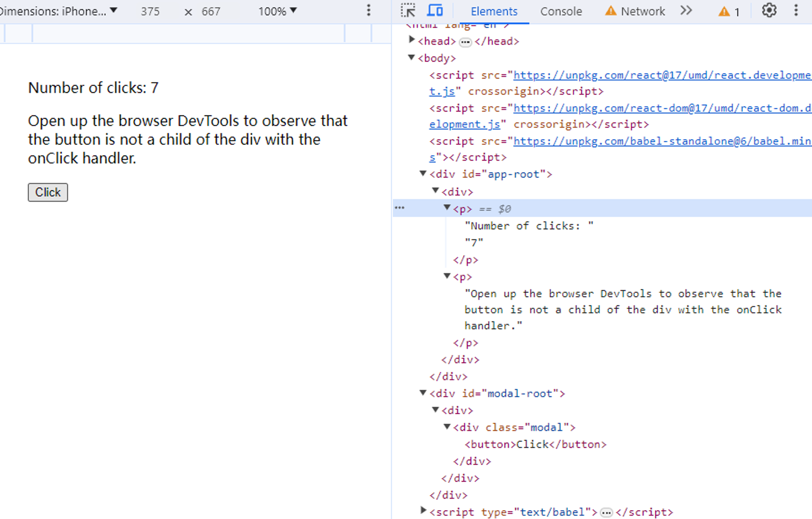Viewport: 812px width, 519px height.
Task: Collapse the div id modal-root node
Action: pos(423,392)
